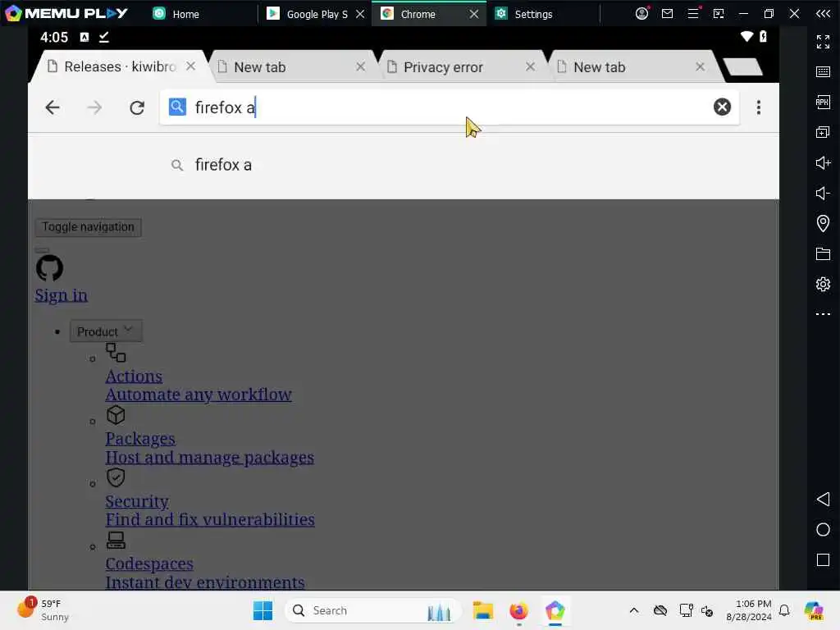Reload the page with the refresh icon

[x=137, y=107]
